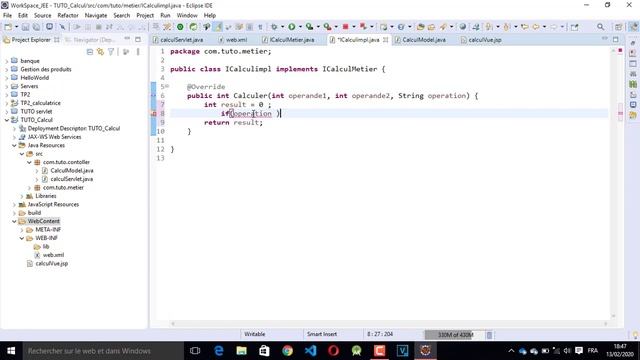Click the Run with Coverage icon
Image resolution: width=640 pixels, height=360 pixels.
[x=309, y=27]
